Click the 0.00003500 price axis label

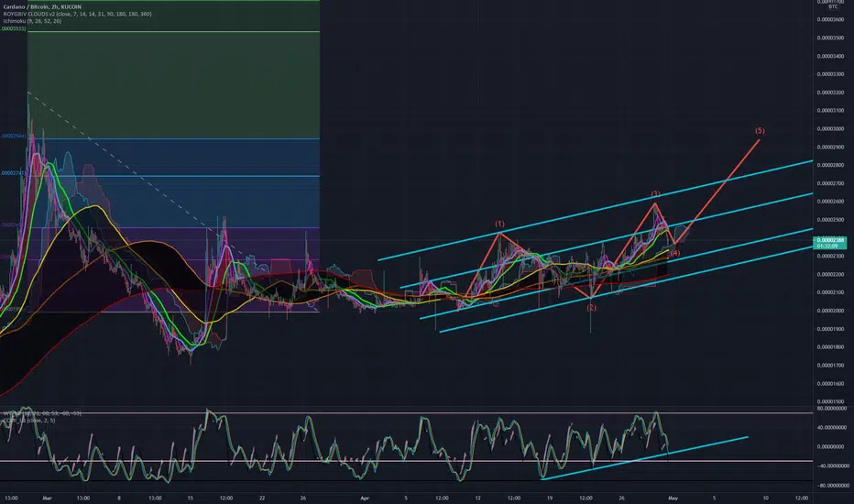click(x=830, y=38)
